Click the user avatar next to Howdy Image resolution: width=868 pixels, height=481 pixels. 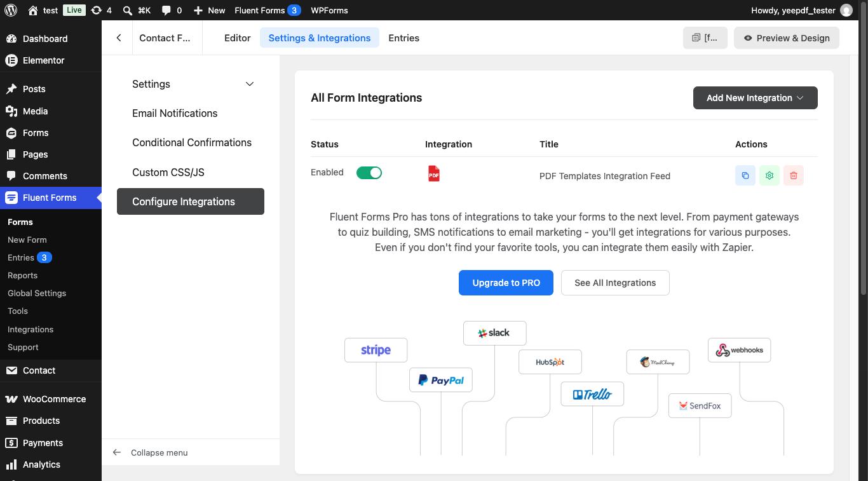846,10
